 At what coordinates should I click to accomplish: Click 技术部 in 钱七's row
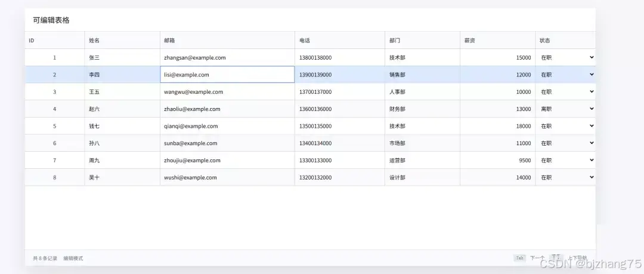422,126
